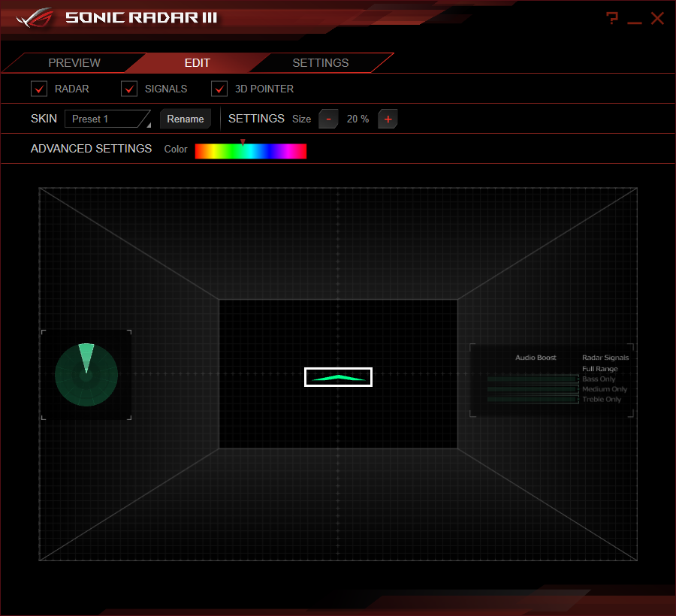
Task: Click the Size label
Action: click(x=301, y=119)
